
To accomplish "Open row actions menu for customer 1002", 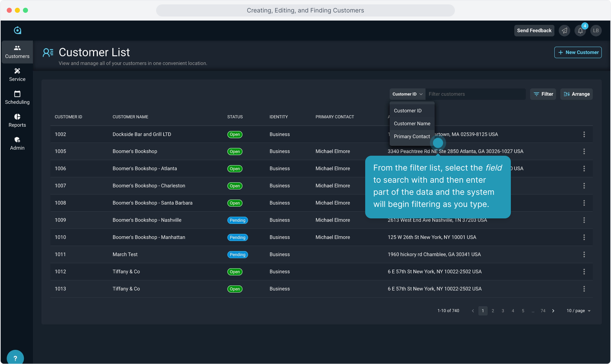I will click(x=584, y=134).
